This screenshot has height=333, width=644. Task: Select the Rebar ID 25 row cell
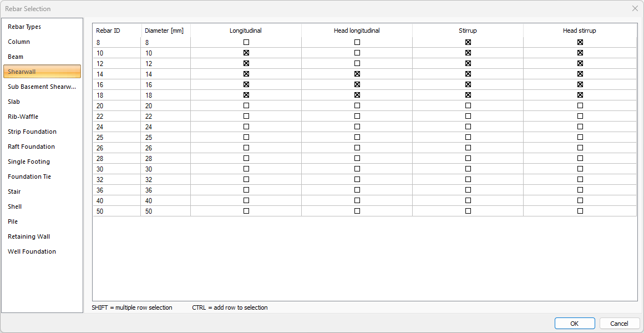pyautogui.click(x=116, y=137)
